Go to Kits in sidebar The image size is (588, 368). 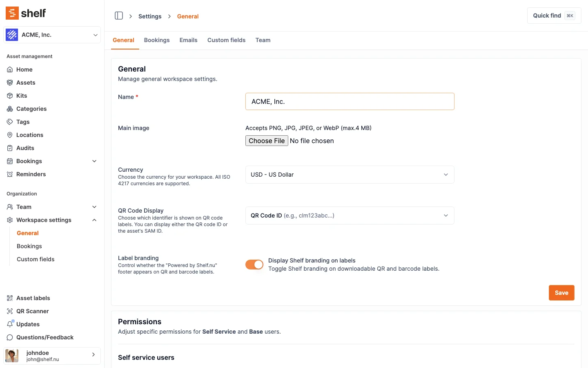tap(22, 96)
